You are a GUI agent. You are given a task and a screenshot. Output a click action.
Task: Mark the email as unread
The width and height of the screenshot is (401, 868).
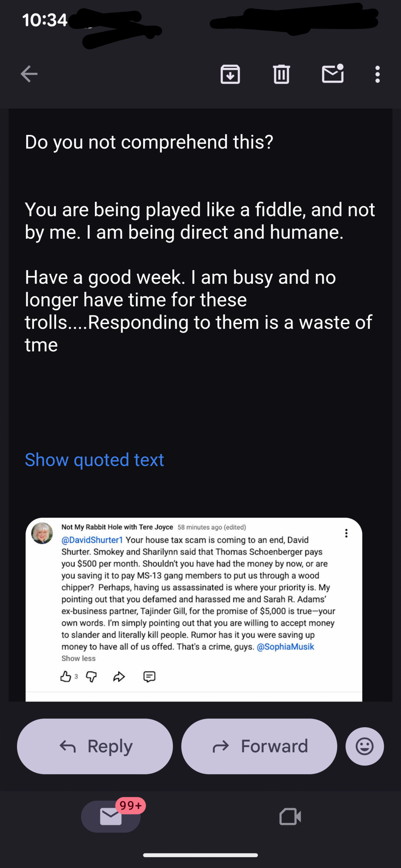(332, 74)
